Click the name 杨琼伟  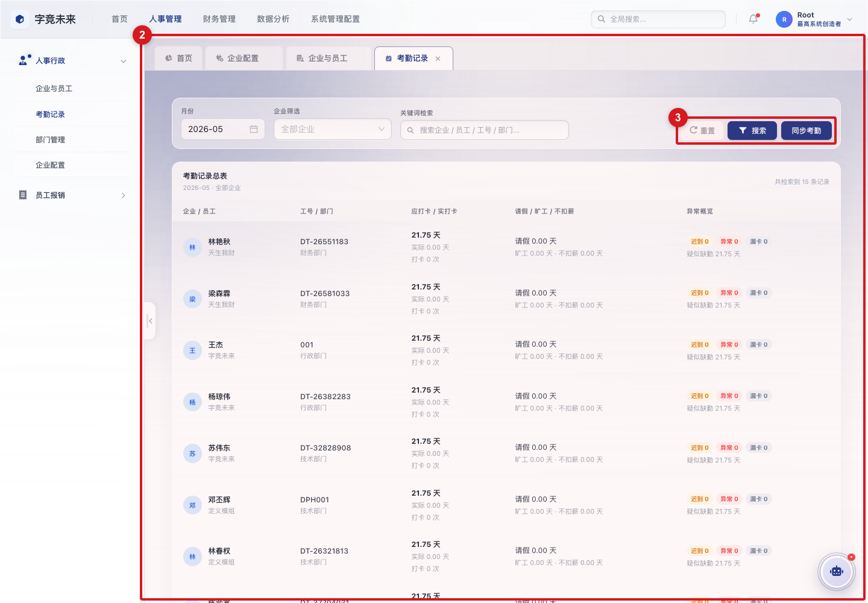pos(219,397)
